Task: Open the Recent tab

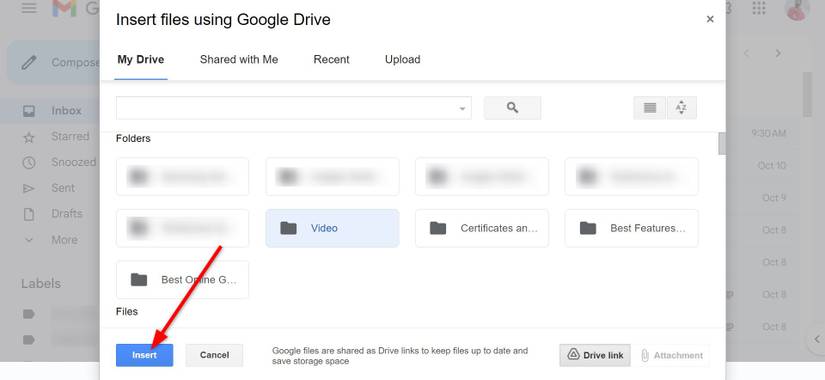Action: pos(331,59)
